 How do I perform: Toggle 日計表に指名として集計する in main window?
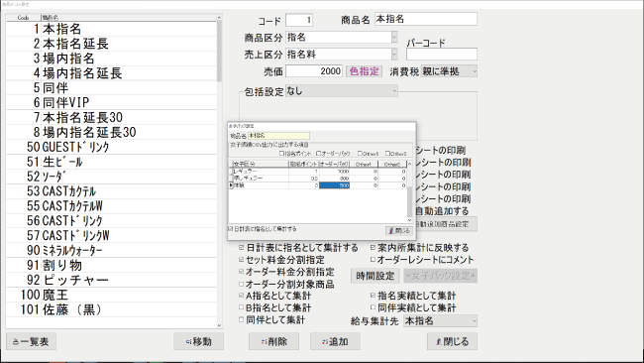coord(242,248)
